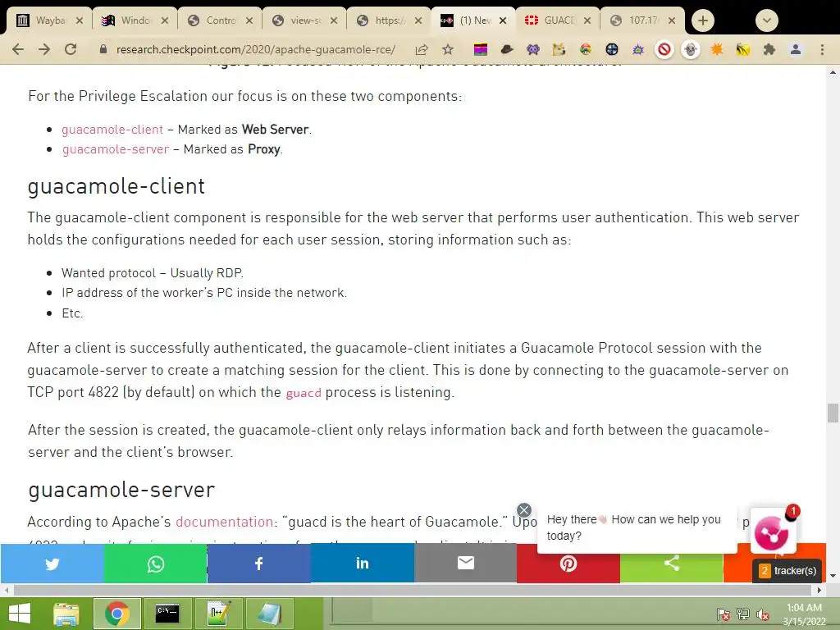
Task: Close the Wayback tab
Action: [80, 21]
